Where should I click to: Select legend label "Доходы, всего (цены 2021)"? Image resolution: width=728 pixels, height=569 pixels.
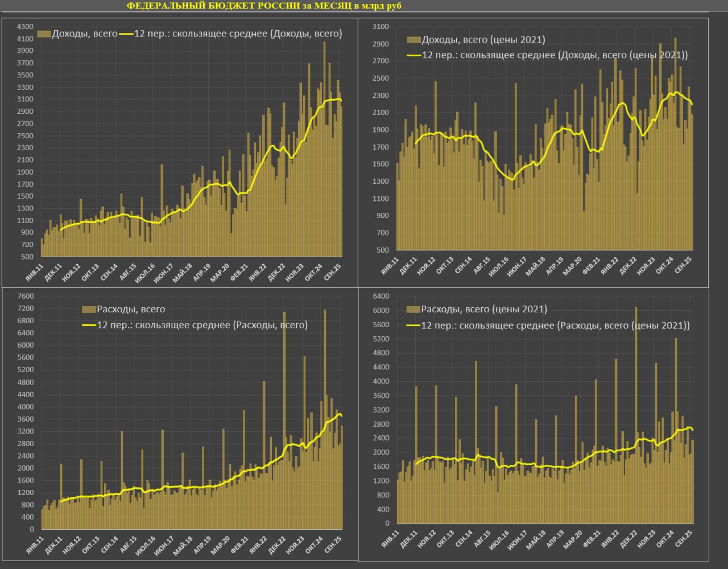(483, 40)
